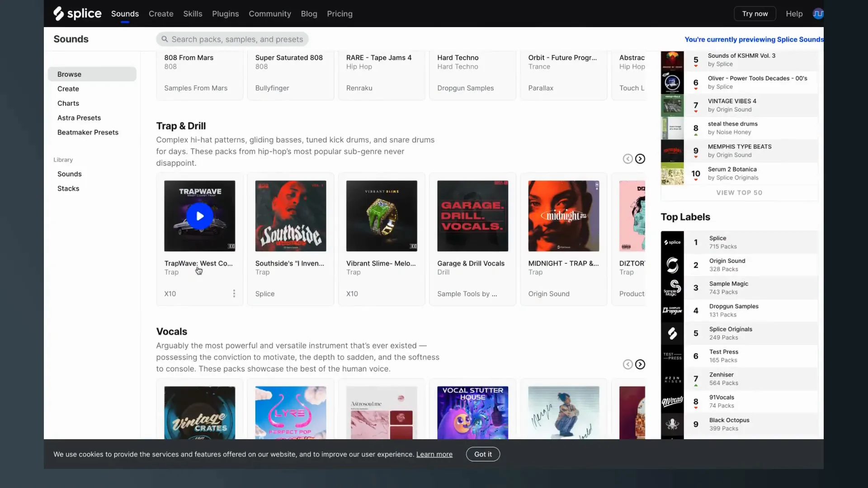Open the 808 From Mars pack title

click(x=189, y=57)
